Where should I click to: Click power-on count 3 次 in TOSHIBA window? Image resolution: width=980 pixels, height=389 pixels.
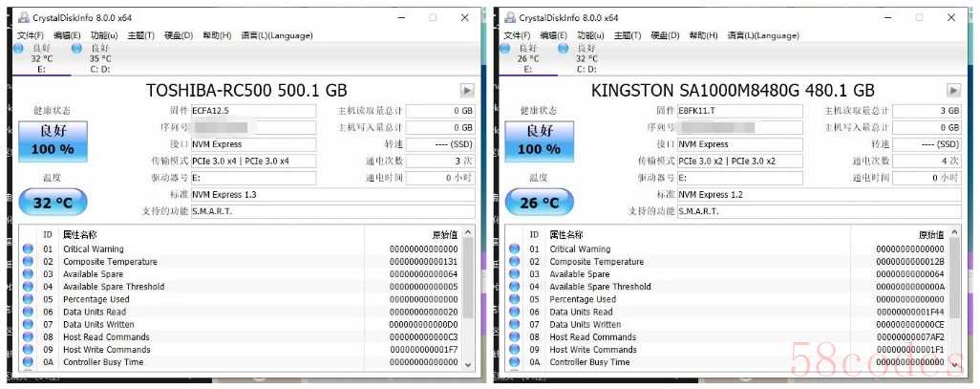click(440, 161)
